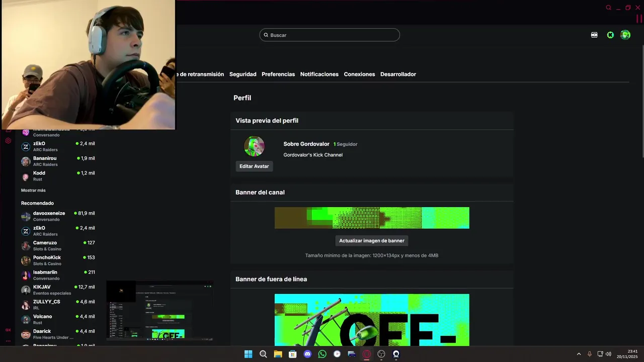Click Actualizar imagen de banner button
This screenshot has width=644, height=362.
pyautogui.click(x=372, y=241)
